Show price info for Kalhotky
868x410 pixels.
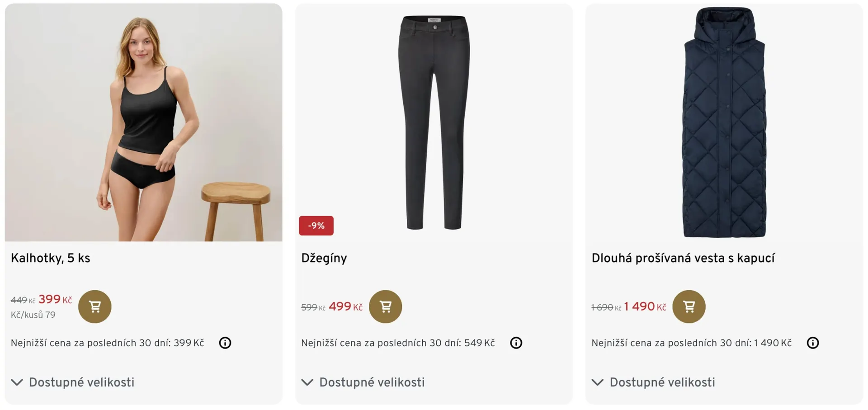pos(225,343)
